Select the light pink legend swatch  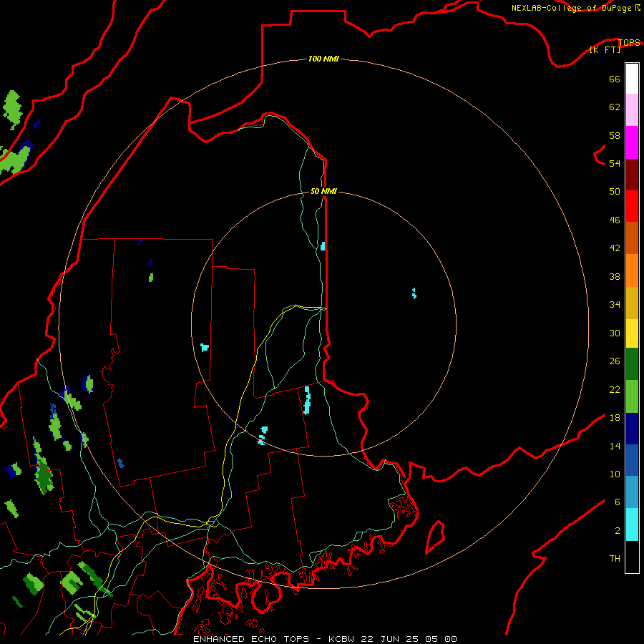(632, 109)
